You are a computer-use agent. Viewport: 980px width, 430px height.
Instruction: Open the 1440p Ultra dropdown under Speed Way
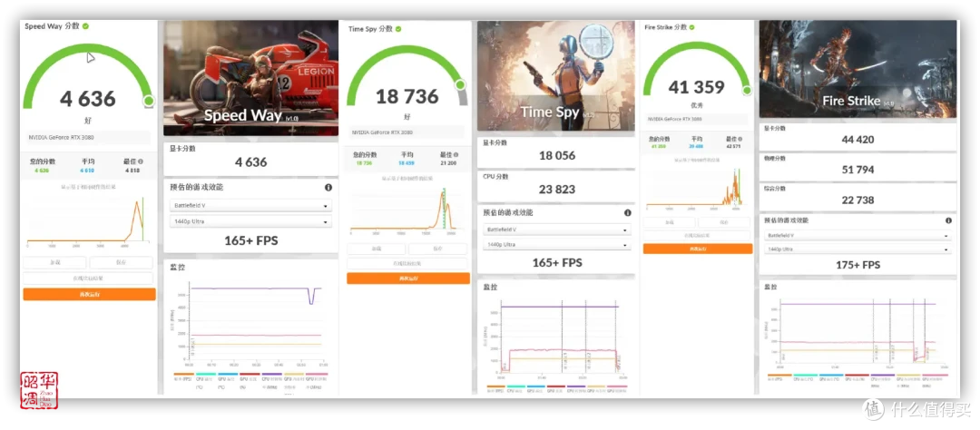(250, 222)
